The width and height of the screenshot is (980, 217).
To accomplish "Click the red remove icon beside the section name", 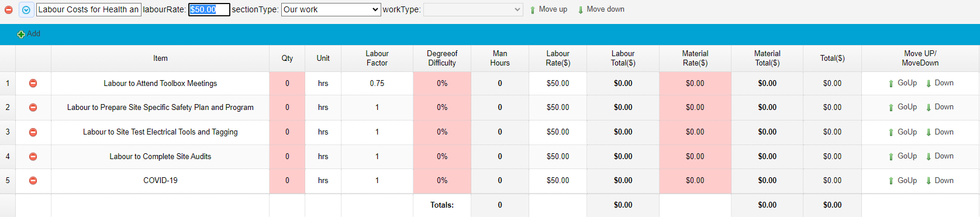I will tap(9, 10).
